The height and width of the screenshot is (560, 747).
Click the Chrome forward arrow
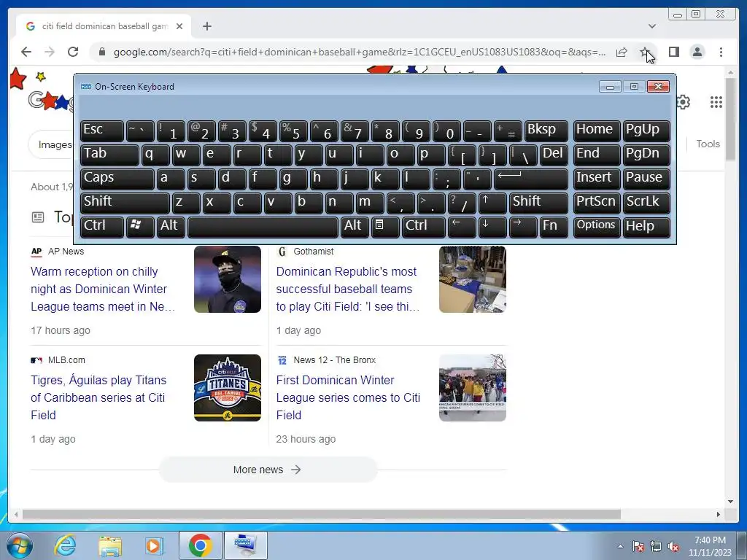[50, 52]
